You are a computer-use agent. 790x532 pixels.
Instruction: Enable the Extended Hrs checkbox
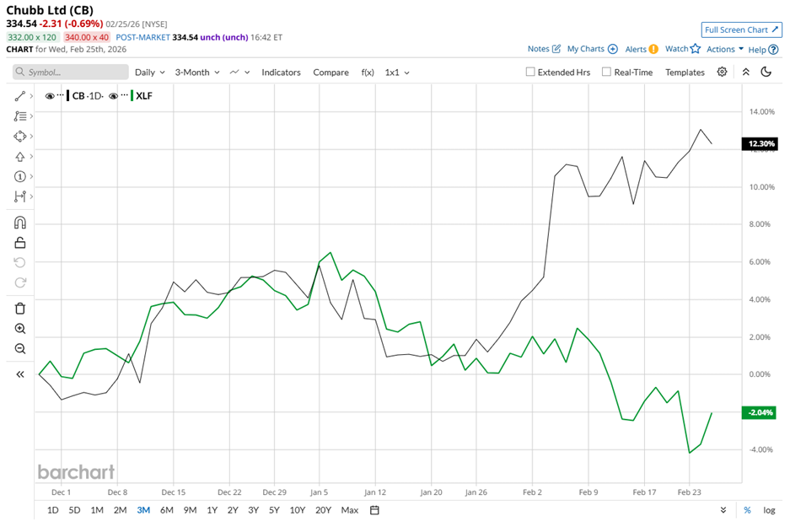(530, 72)
